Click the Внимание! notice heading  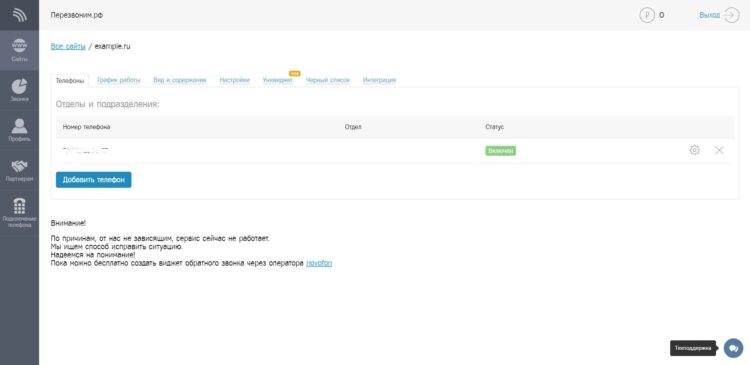(68, 223)
